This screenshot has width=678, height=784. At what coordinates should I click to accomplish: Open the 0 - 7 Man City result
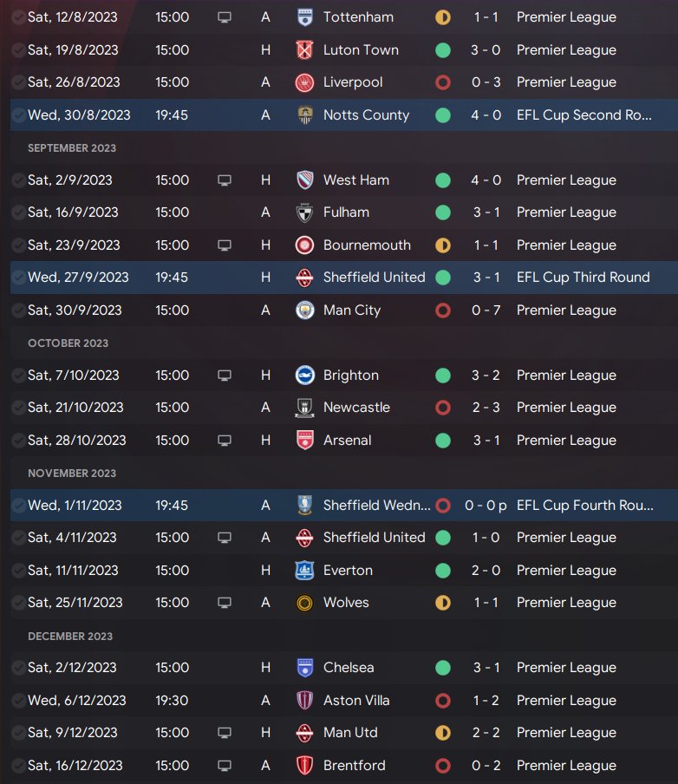click(486, 310)
